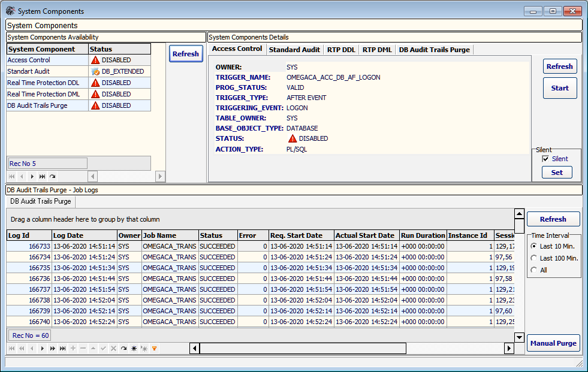Go to the last record in the job logs navigator

[x=63, y=348]
